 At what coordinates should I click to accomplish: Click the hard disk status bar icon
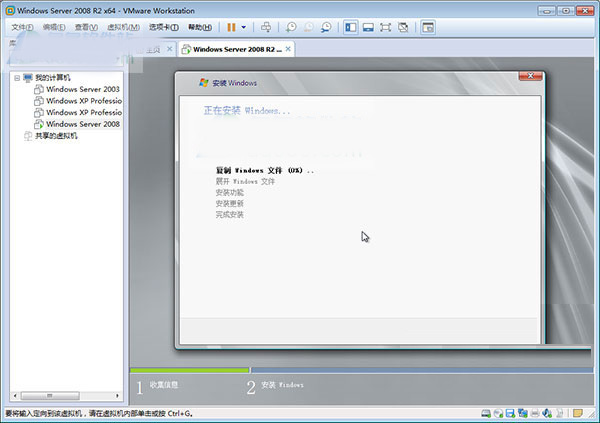(485, 413)
